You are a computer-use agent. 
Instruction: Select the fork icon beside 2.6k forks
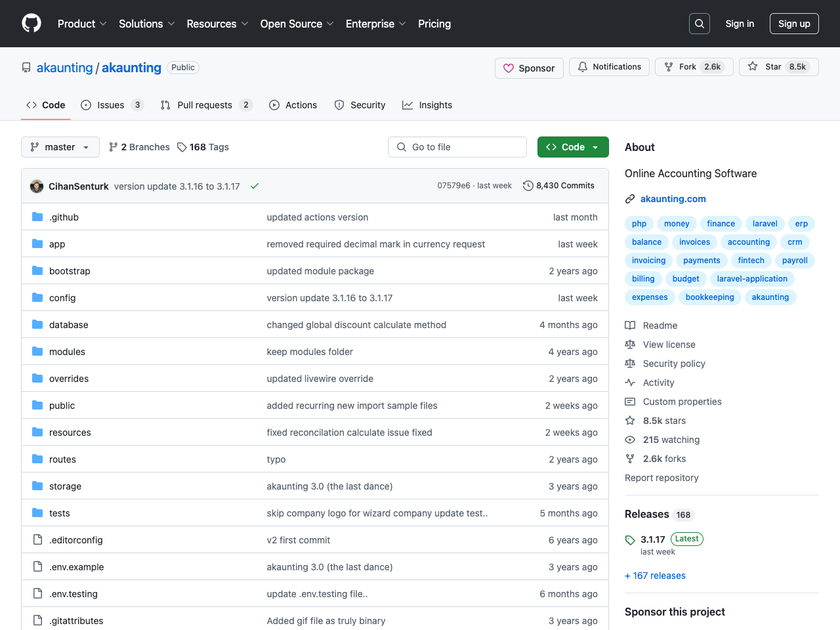[x=630, y=459]
